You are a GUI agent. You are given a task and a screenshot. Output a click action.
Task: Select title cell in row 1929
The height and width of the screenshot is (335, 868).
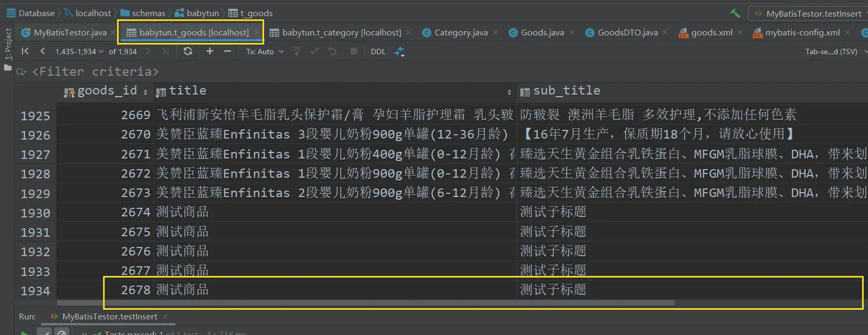335,193
